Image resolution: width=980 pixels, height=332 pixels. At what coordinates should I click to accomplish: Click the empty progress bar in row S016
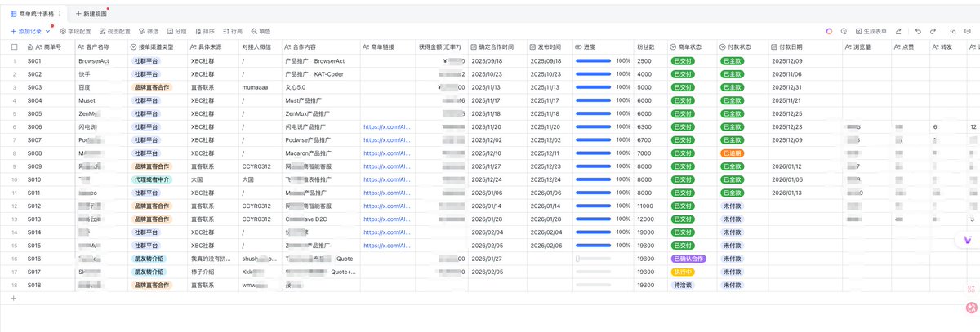(x=593, y=259)
